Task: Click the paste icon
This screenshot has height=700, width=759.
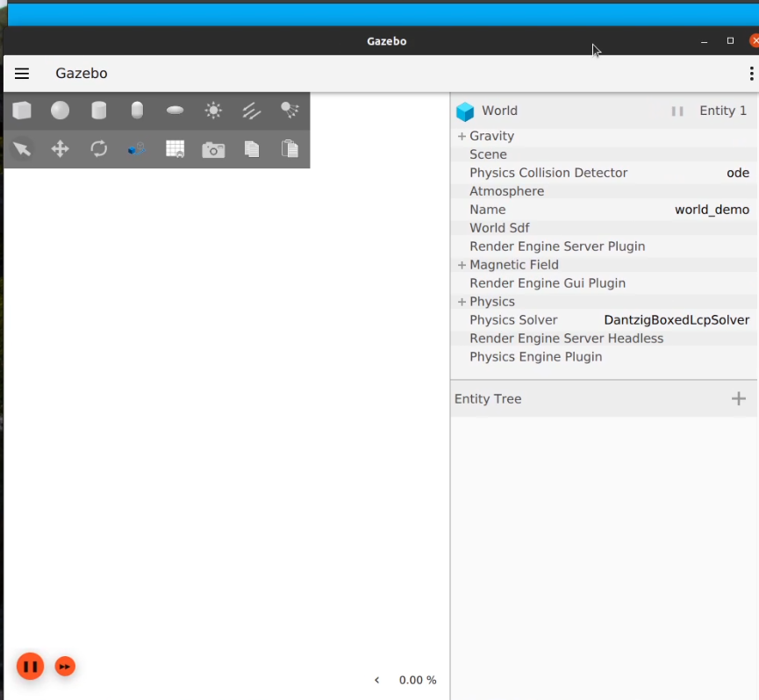Action: [290, 148]
